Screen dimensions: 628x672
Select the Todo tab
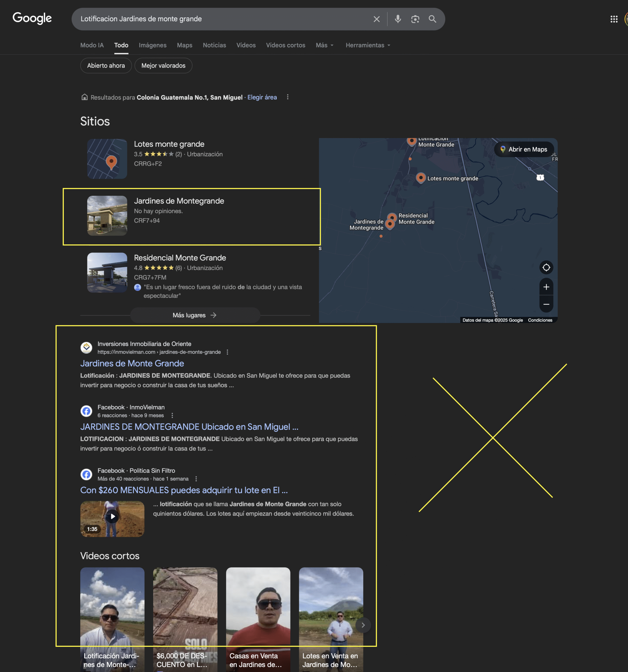pyautogui.click(x=121, y=45)
